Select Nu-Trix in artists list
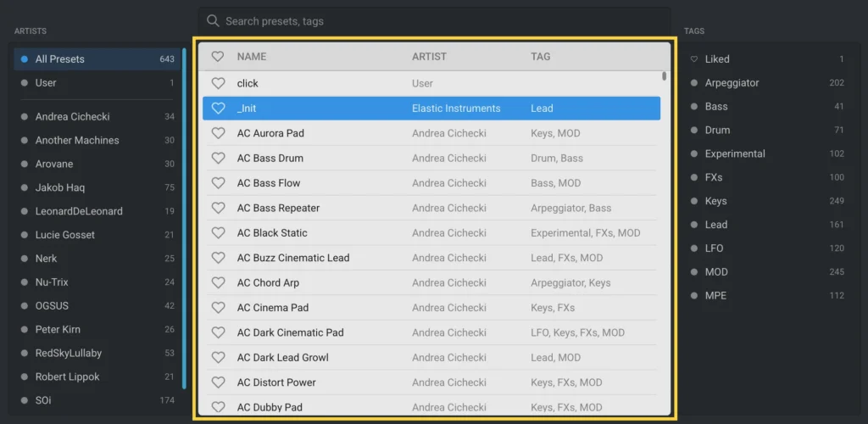 coord(97,282)
